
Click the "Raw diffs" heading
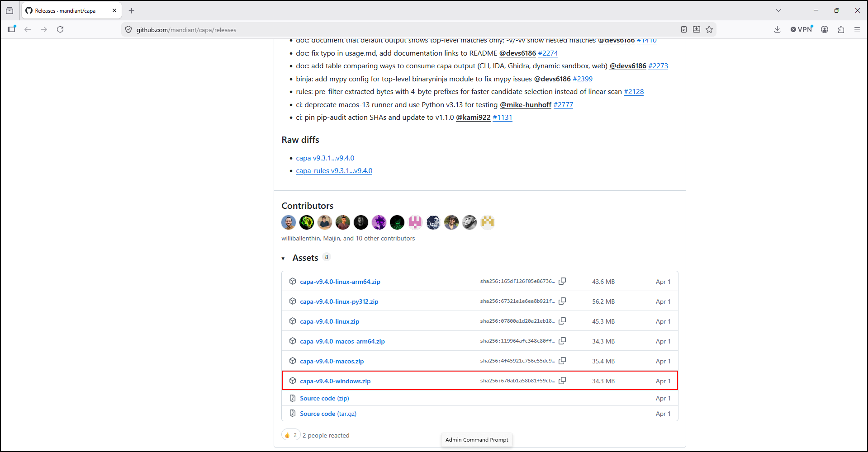[300, 140]
